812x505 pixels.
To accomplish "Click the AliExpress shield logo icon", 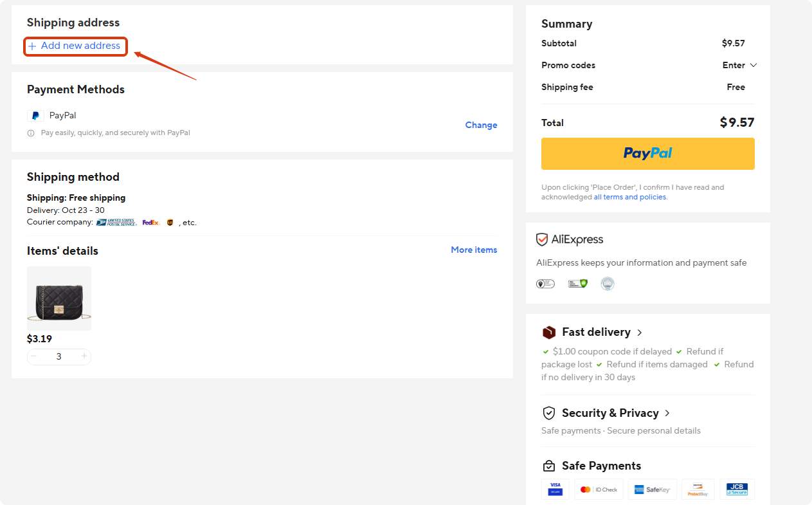I will [x=542, y=240].
